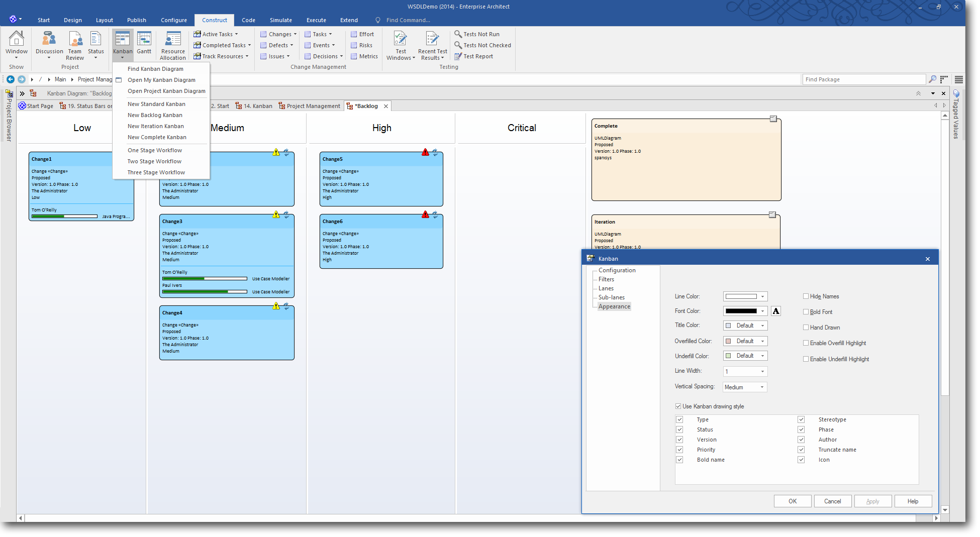Select the Metrics icon
Screen dimensions: 980x537
point(364,56)
